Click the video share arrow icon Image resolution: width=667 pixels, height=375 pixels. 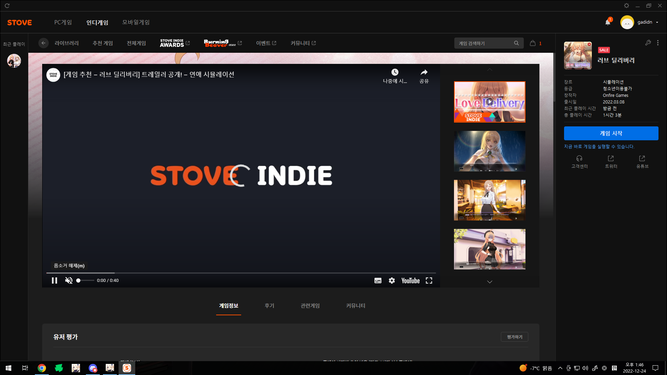pos(424,72)
